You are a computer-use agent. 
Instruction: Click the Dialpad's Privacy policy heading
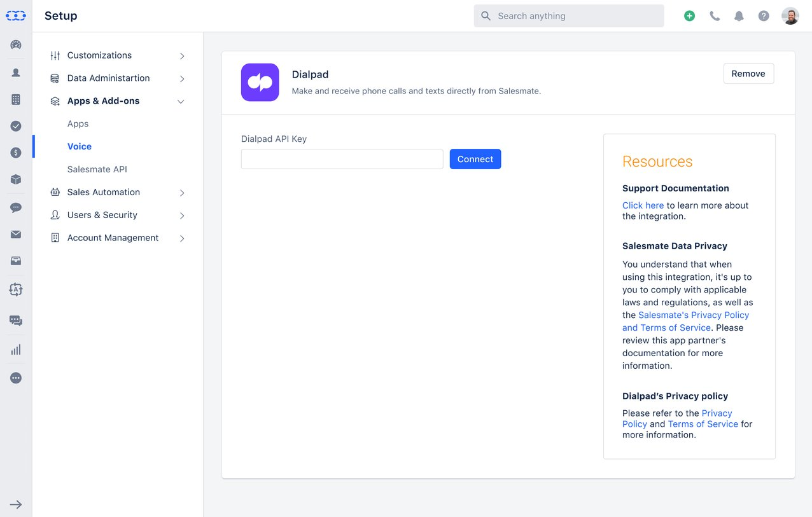(x=675, y=396)
